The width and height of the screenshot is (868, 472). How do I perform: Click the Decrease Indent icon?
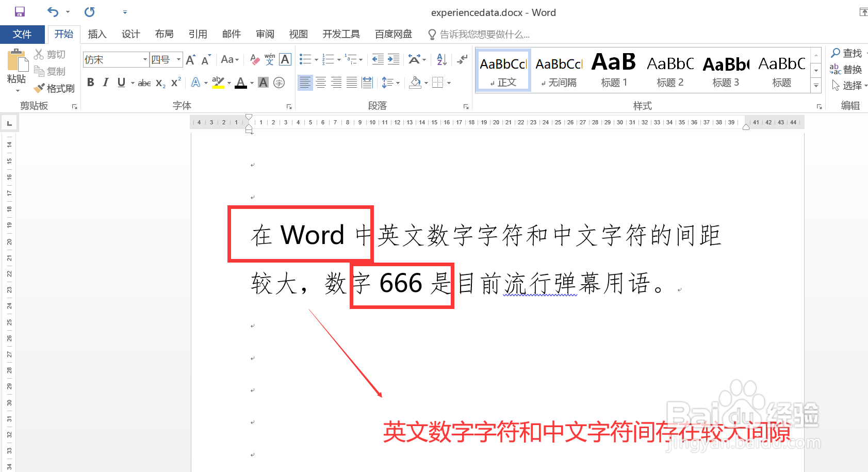(x=378, y=60)
